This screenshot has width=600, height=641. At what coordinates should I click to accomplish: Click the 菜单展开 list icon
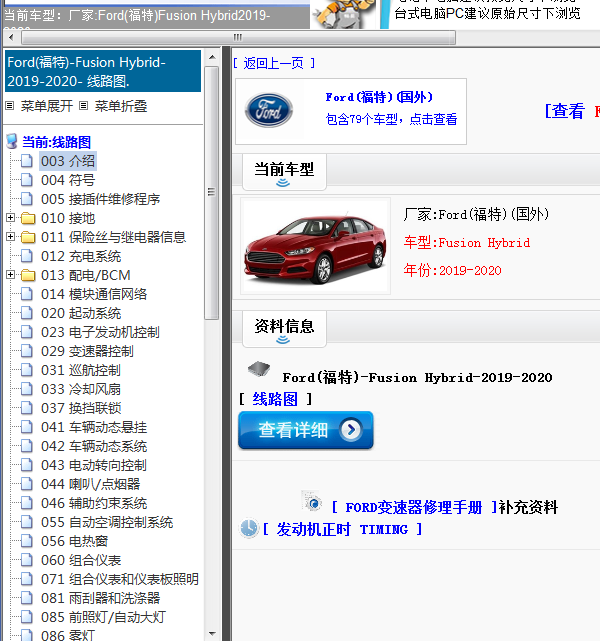10,106
